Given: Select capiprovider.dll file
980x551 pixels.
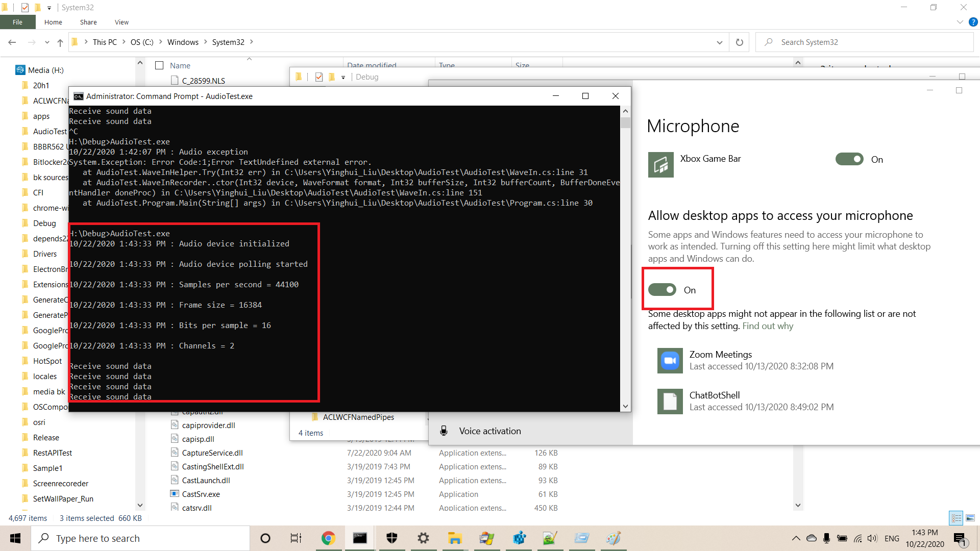Looking at the screenshot, I should [208, 425].
